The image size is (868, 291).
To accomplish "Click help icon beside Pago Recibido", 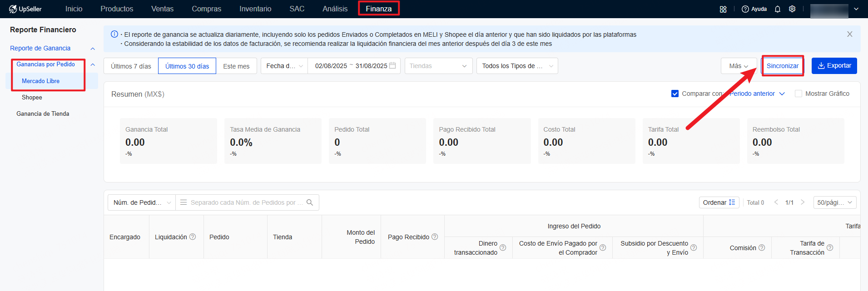I will (x=435, y=237).
